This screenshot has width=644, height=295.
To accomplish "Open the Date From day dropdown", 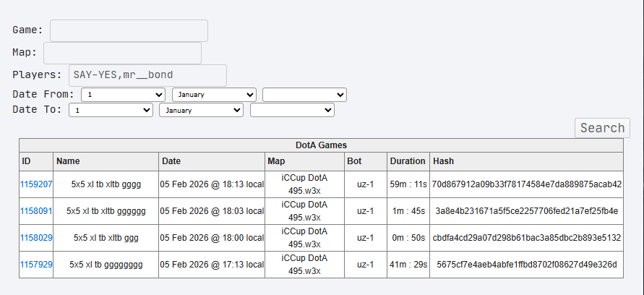I will click(124, 95).
